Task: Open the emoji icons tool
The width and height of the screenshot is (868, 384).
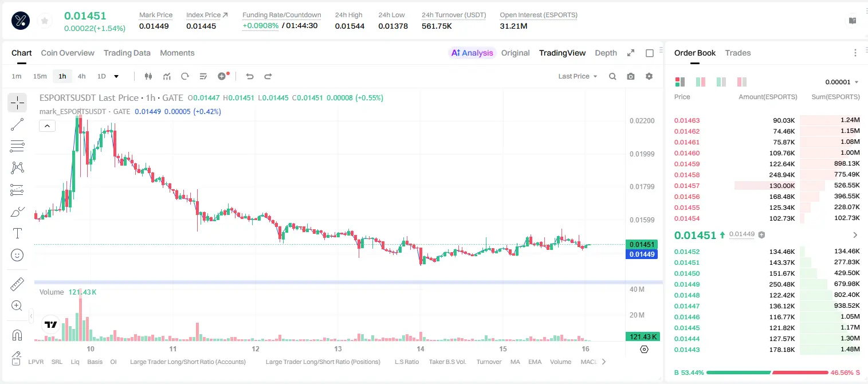Action: 17,255
